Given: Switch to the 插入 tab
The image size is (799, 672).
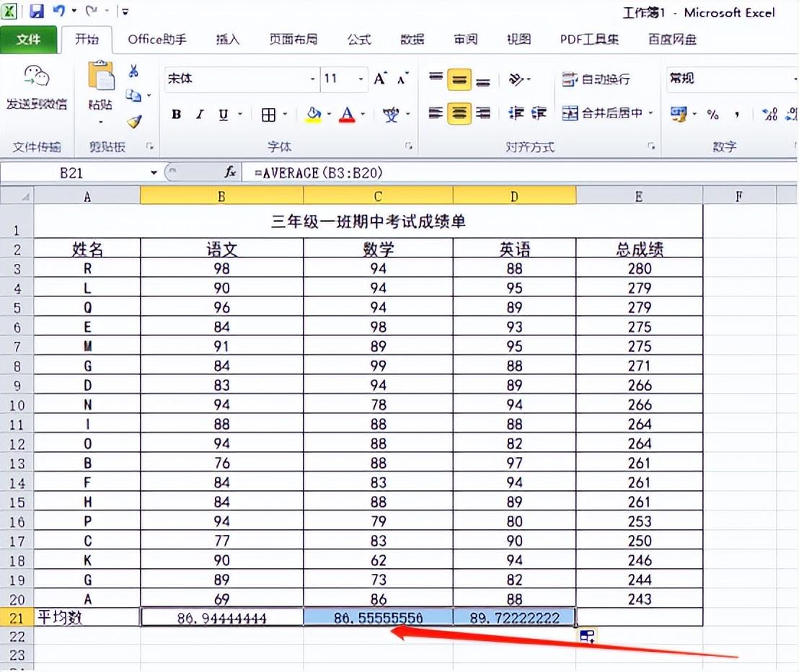Looking at the screenshot, I should click(227, 39).
